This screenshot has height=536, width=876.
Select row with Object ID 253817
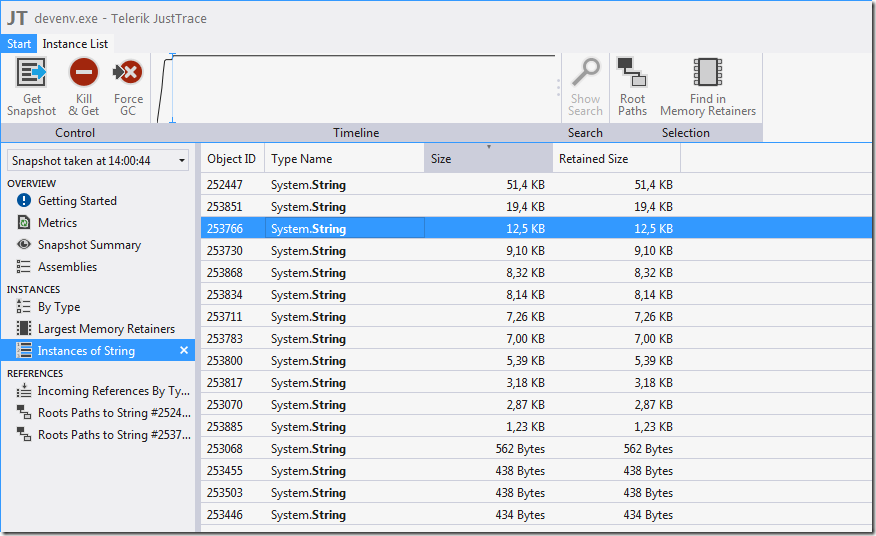click(x=536, y=382)
